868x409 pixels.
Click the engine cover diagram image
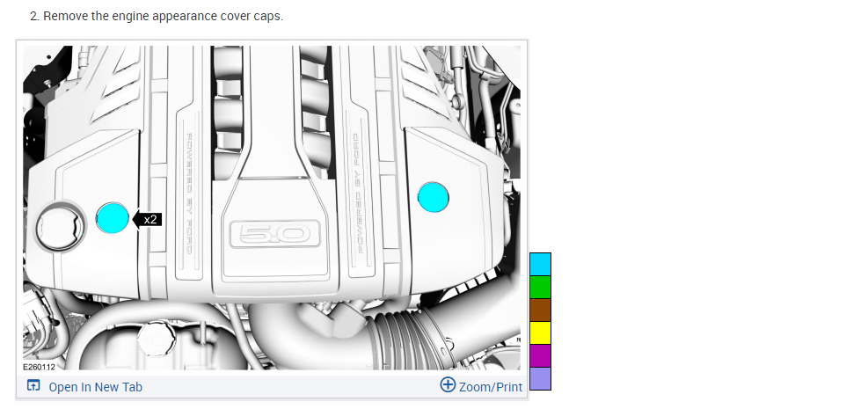(x=271, y=208)
